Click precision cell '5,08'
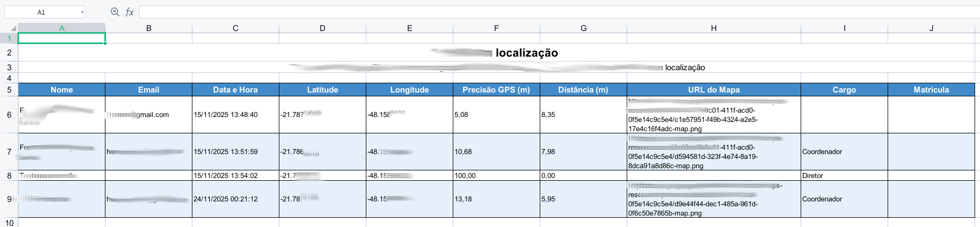The height and width of the screenshot is (227, 980). (496, 114)
